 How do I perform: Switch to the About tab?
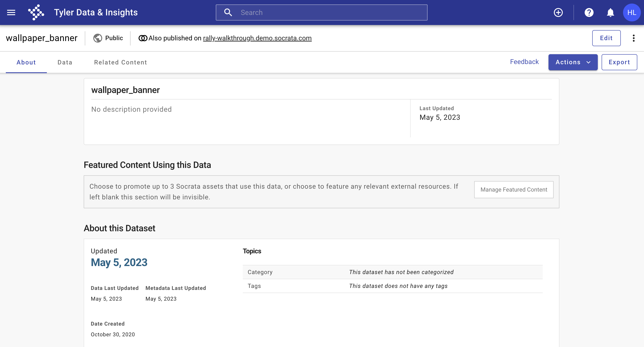click(x=26, y=62)
